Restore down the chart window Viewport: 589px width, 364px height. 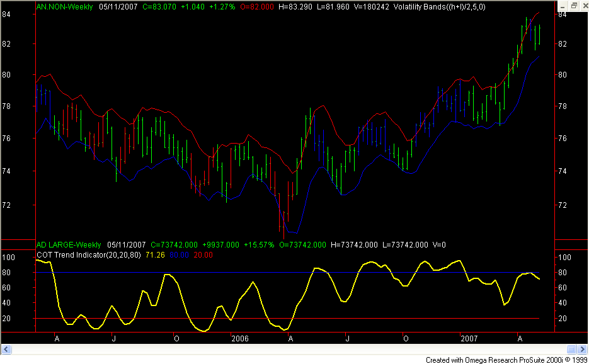pyautogui.click(x=574, y=6)
